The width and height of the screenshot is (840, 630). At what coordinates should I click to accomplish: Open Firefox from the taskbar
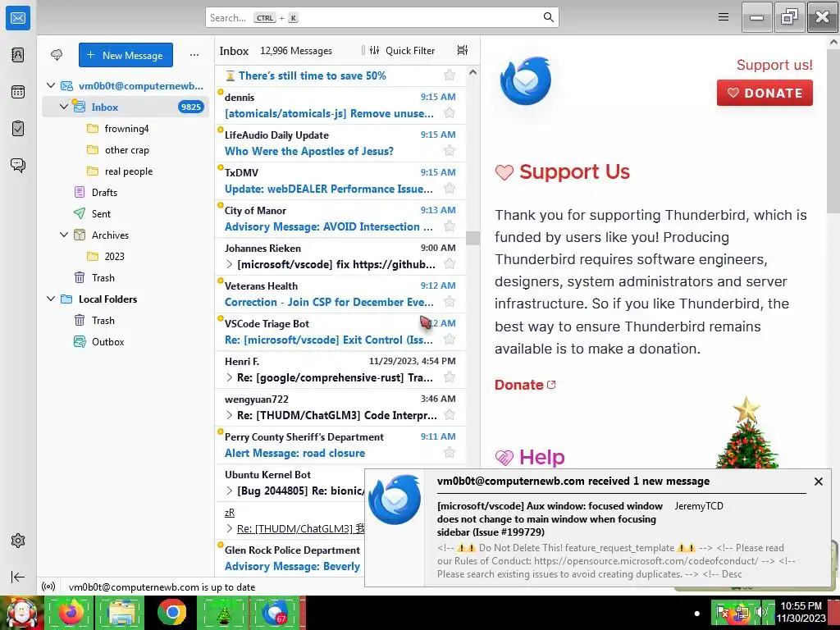click(71, 612)
